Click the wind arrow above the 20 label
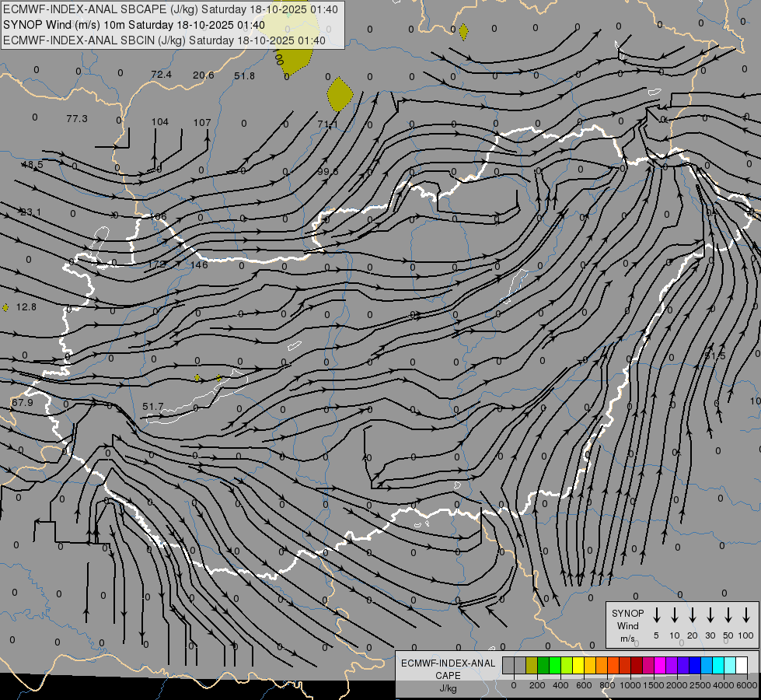Viewport: 761px width, 700px height. [692, 615]
